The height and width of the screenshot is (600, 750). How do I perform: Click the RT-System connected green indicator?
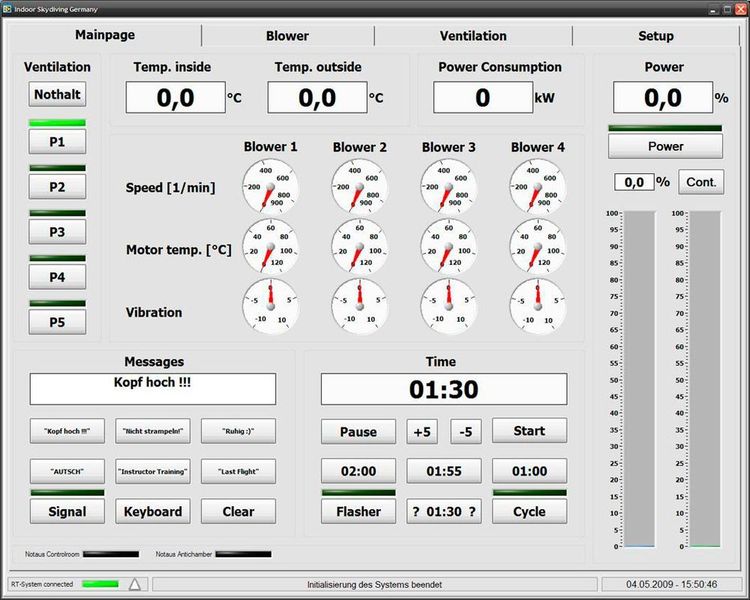[x=100, y=584]
